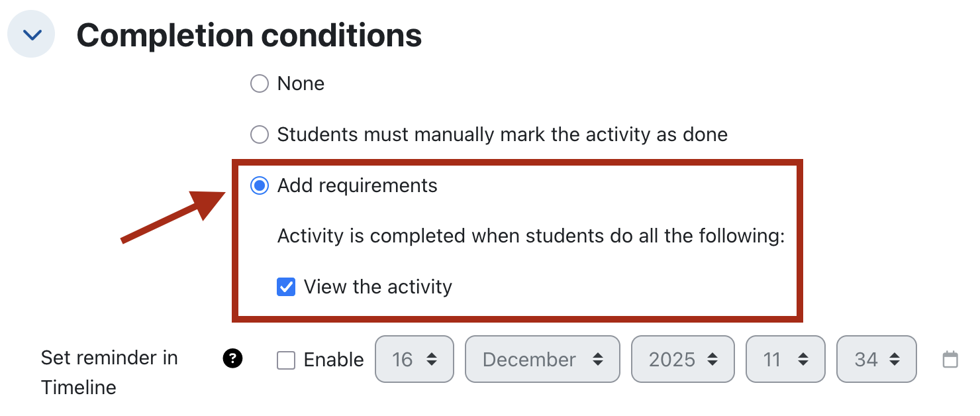This screenshot has width=980, height=416.
Task: Click the 'Enable' label text
Action: click(x=334, y=360)
